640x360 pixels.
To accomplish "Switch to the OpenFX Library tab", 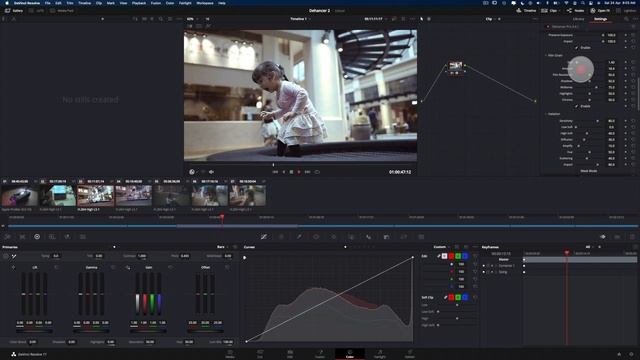I will (578, 19).
